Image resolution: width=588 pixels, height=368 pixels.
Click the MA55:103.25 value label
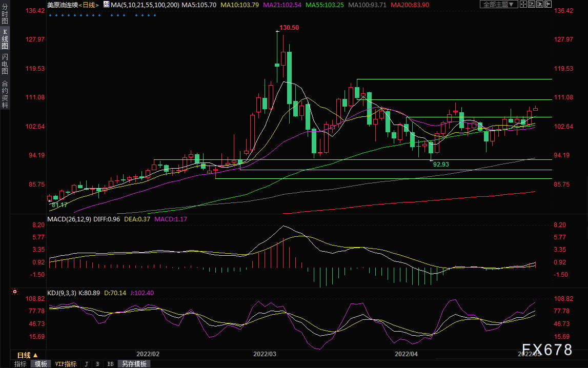(325, 5)
